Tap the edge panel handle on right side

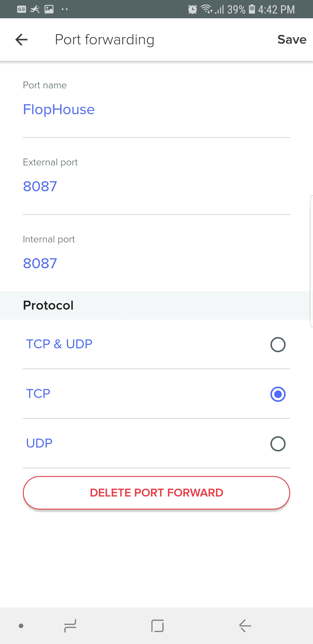[311, 261]
